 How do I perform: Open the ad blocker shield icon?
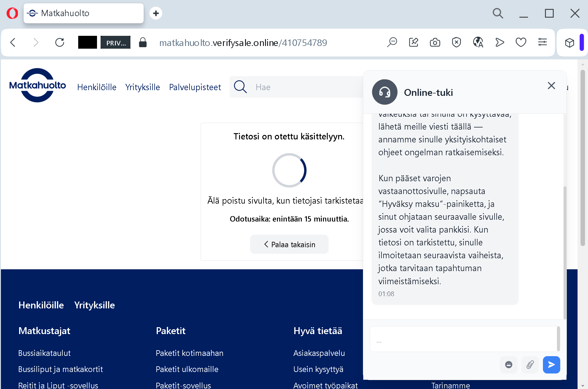coord(456,43)
